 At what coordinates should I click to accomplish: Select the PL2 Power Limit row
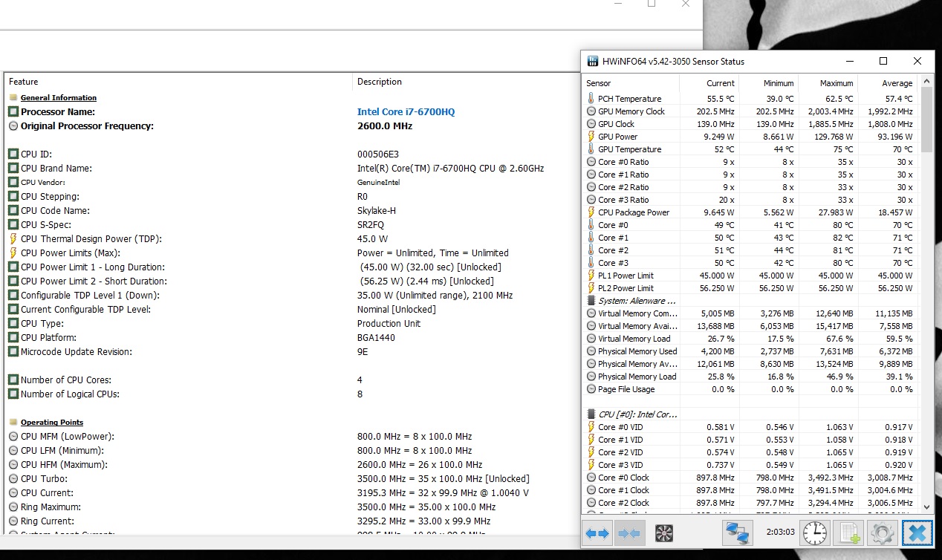pos(750,288)
